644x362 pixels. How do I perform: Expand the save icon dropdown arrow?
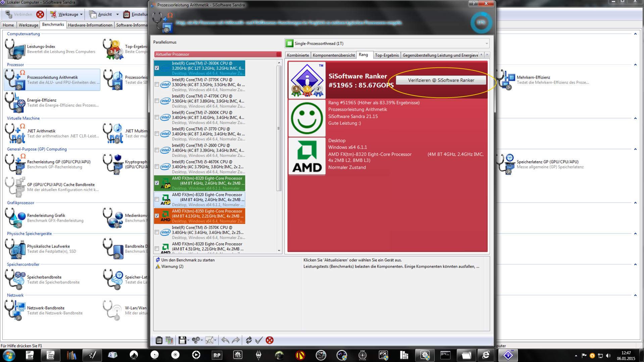188,340
